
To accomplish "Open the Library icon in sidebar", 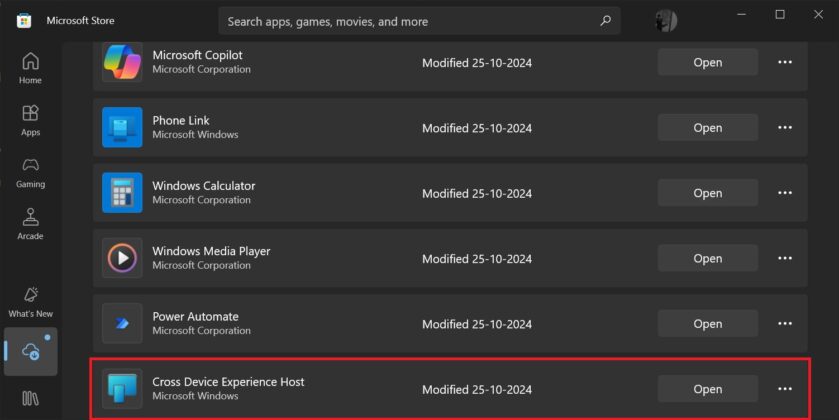I will point(31,399).
